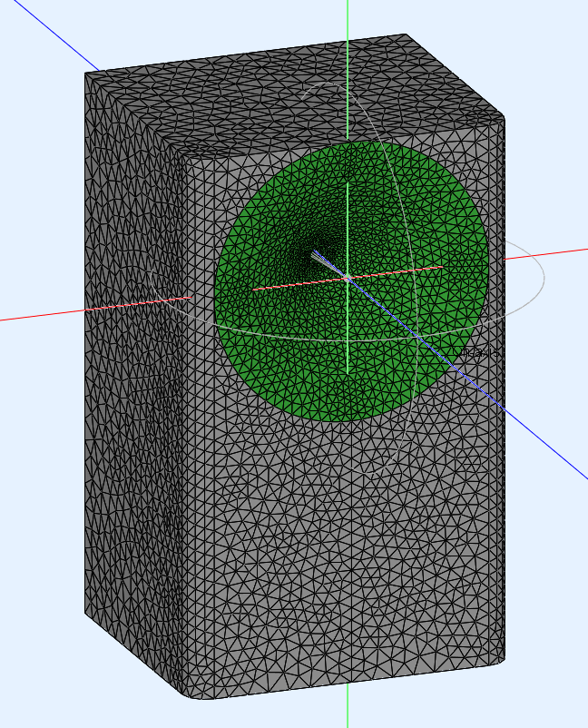This screenshot has width=588, height=728.
Task: Click the axis text label near sphere edge
Action: click(x=480, y=352)
